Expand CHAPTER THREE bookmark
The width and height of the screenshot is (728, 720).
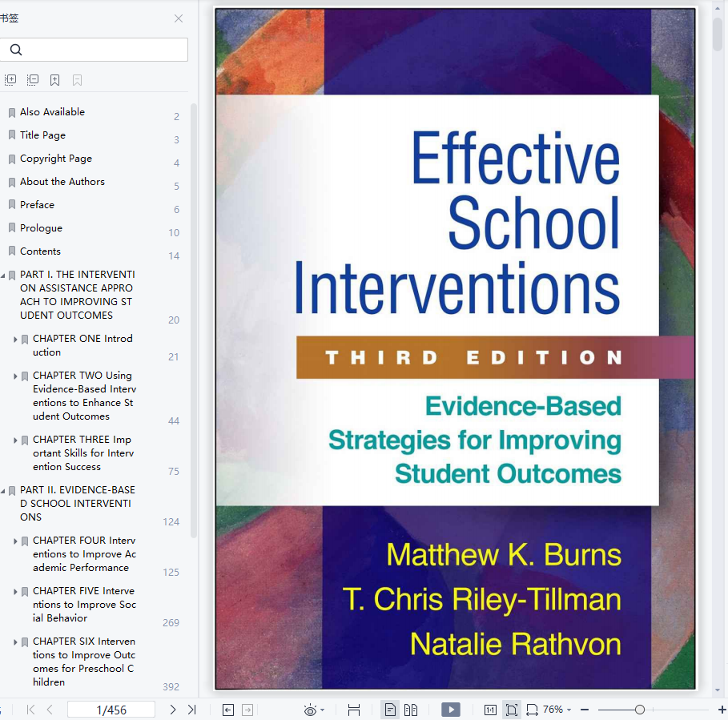coord(15,440)
